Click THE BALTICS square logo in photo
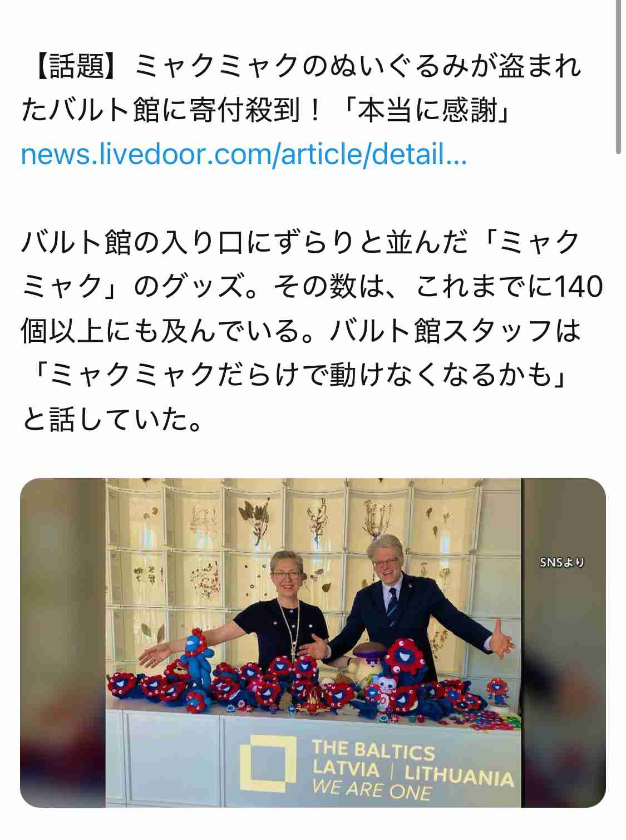Screen dimensions: 626x840 coord(268,763)
